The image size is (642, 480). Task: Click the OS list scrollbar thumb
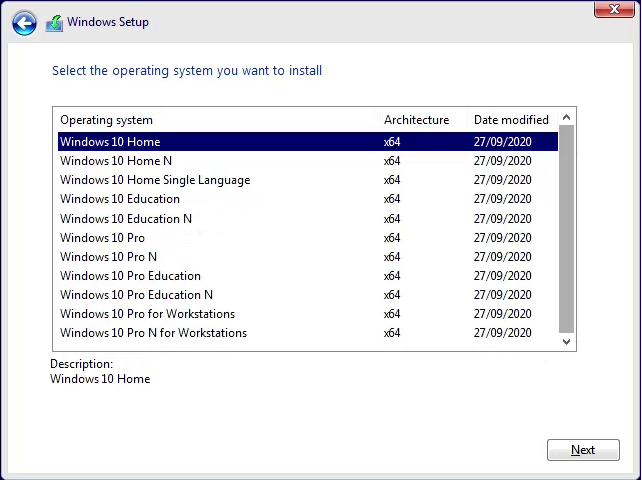(566, 229)
